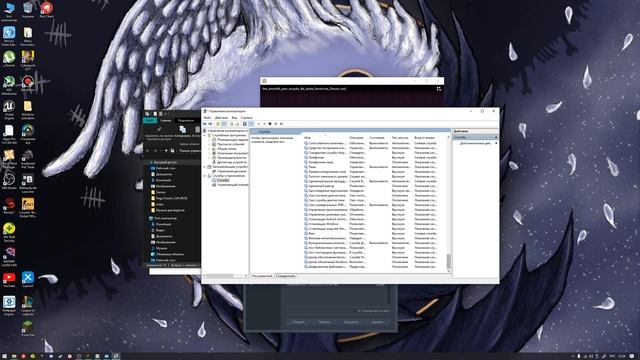
Task: Open the uTorrent desktop icon
Action: (9, 58)
